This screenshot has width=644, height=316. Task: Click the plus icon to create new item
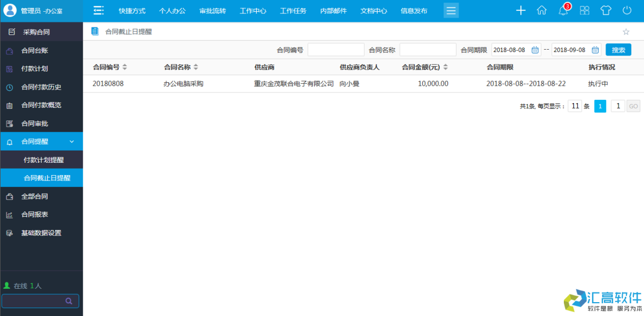(521, 10)
